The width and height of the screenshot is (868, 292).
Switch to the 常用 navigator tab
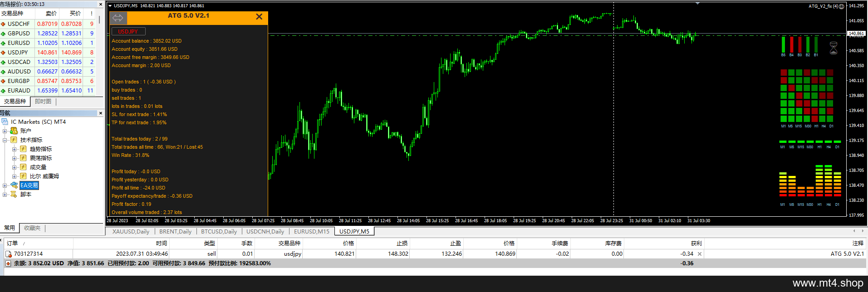coord(10,228)
